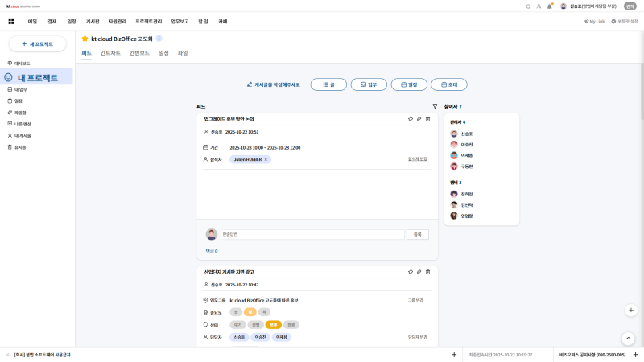Open the notifications bell icon

coord(550,6)
